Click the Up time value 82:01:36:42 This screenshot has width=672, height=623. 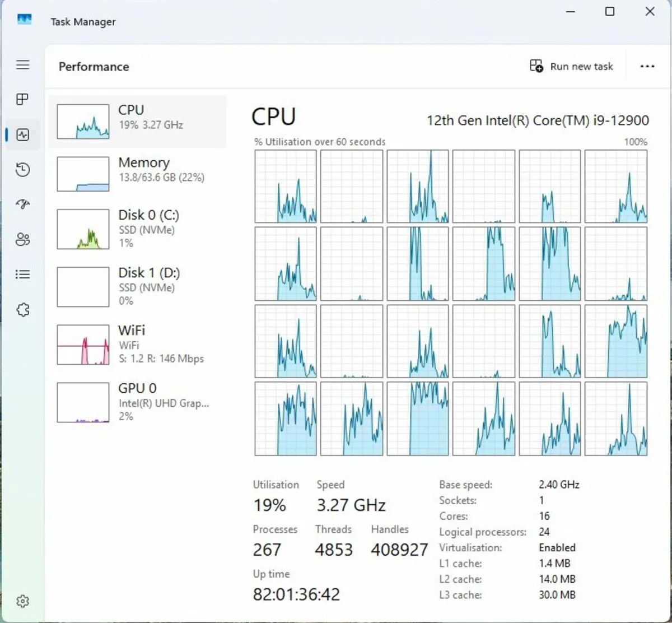click(296, 594)
